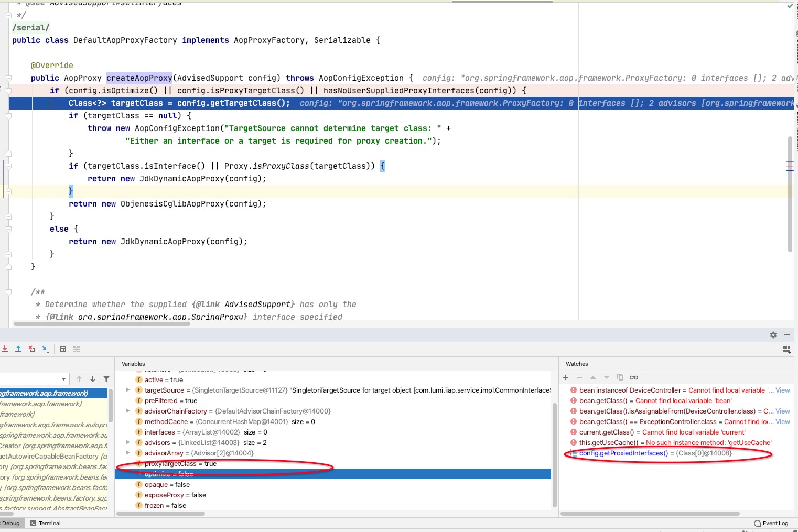Viewport: 798px width, 532px height.
Task: Click the editor horizontal scrollbar
Action: (x=102, y=323)
